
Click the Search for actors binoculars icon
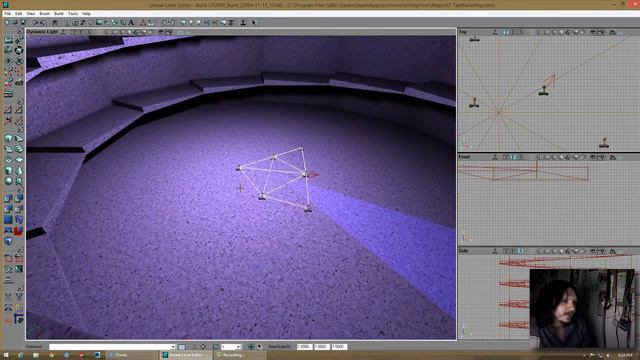coord(54,22)
